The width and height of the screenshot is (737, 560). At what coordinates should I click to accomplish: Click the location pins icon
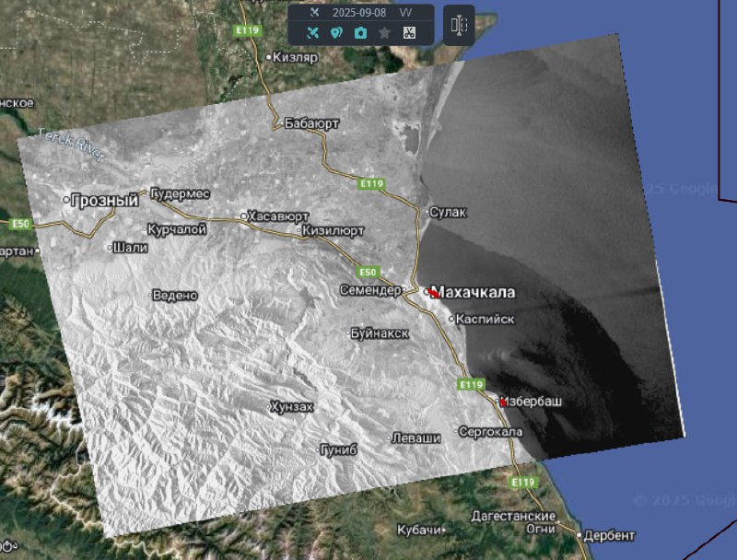(x=336, y=33)
